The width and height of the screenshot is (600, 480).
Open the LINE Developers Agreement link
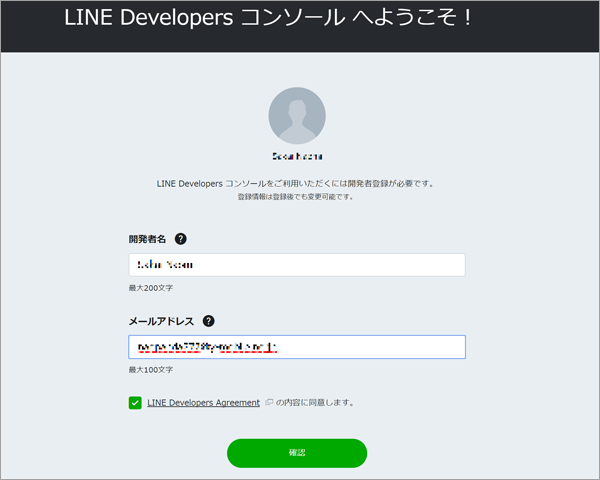coord(204,403)
